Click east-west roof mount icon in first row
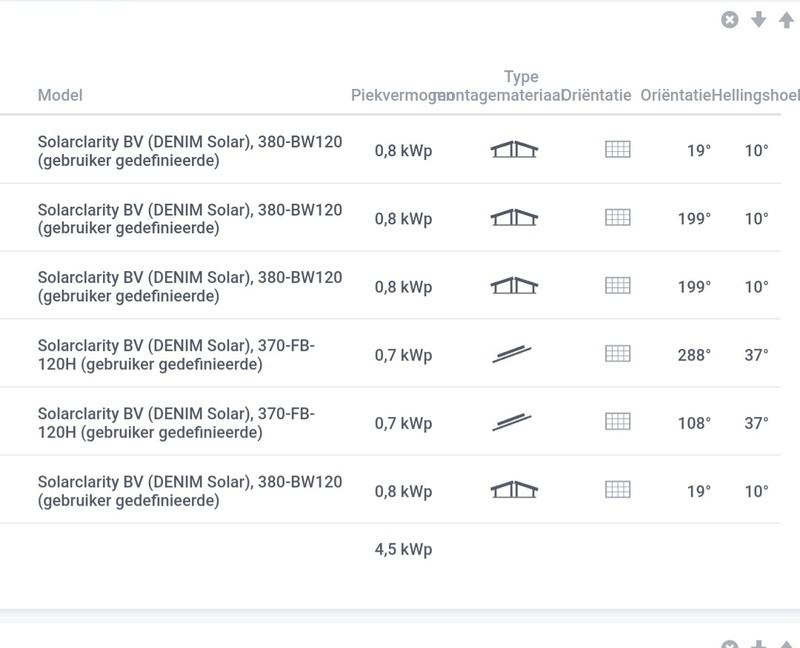 [514, 150]
